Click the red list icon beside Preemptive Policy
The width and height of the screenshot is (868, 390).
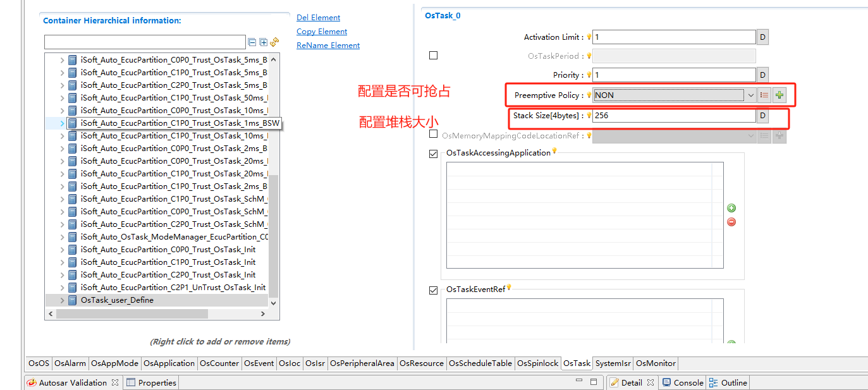point(764,95)
